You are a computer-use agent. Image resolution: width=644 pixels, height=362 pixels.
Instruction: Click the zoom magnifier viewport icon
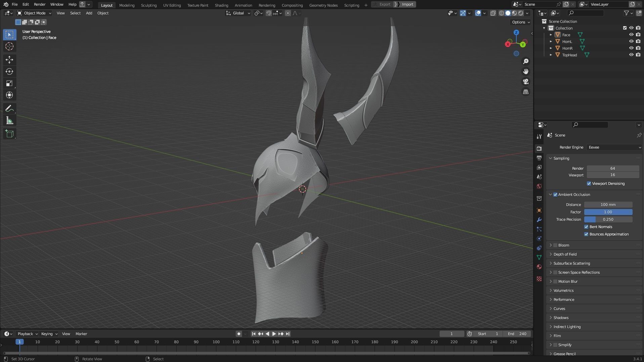tap(526, 61)
